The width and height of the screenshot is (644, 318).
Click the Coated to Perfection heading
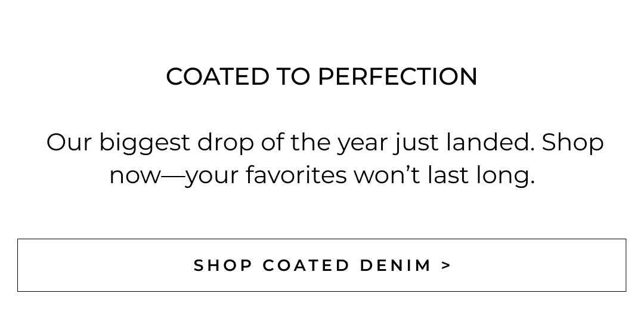[321, 76]
